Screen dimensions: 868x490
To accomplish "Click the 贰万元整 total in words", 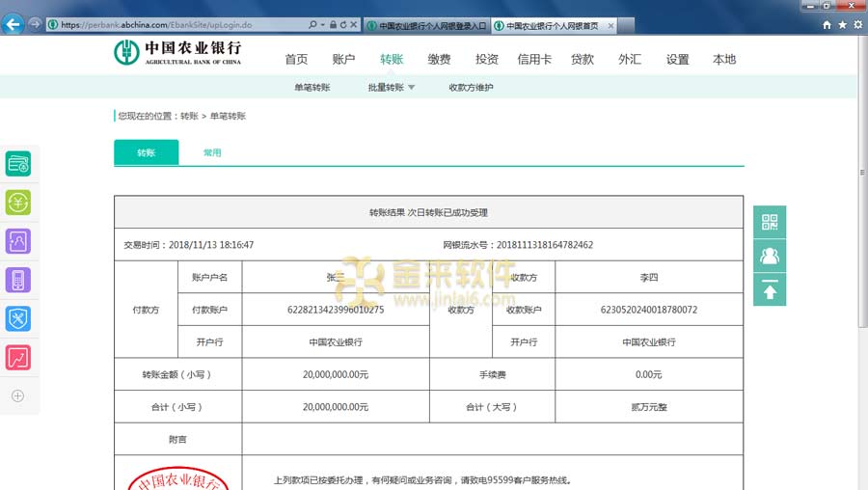I will click(649, 407).
